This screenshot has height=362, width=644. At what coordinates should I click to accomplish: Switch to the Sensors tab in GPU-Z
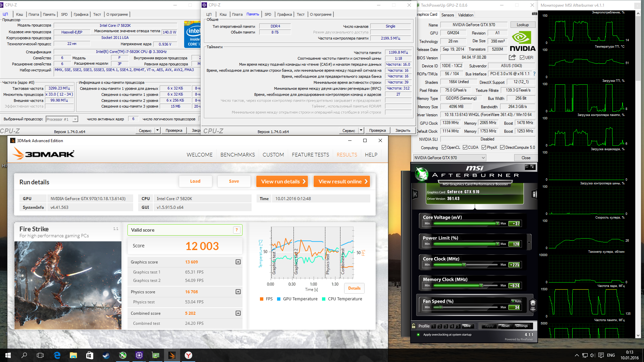447,15
